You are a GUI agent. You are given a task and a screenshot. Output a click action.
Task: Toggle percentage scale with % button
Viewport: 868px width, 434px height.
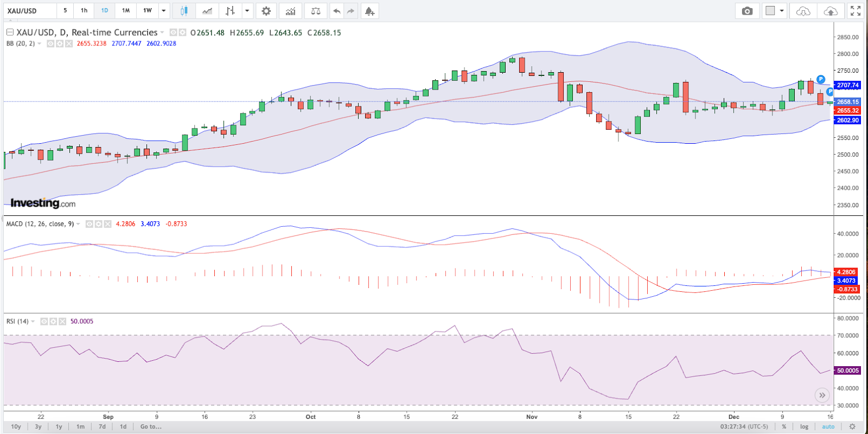(784, 426)
